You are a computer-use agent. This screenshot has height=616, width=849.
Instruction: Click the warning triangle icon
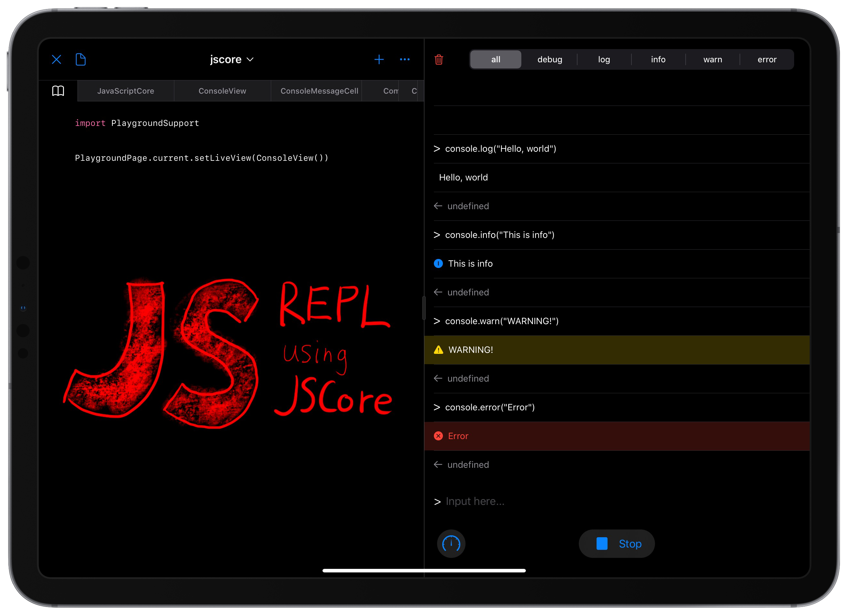(438, 350)
